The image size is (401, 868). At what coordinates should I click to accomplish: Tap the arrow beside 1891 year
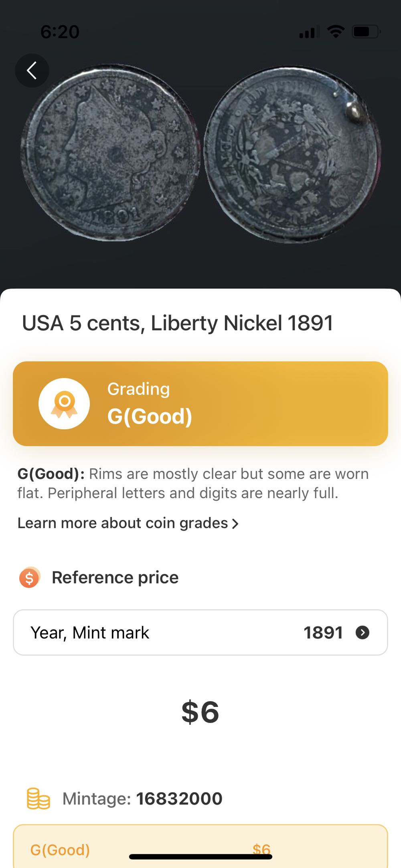coord(363,632)
